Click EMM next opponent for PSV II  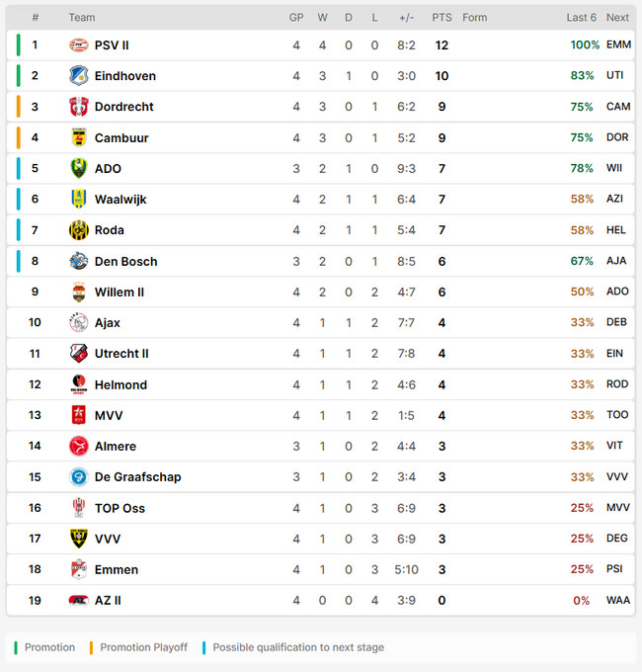coord(618,44)
